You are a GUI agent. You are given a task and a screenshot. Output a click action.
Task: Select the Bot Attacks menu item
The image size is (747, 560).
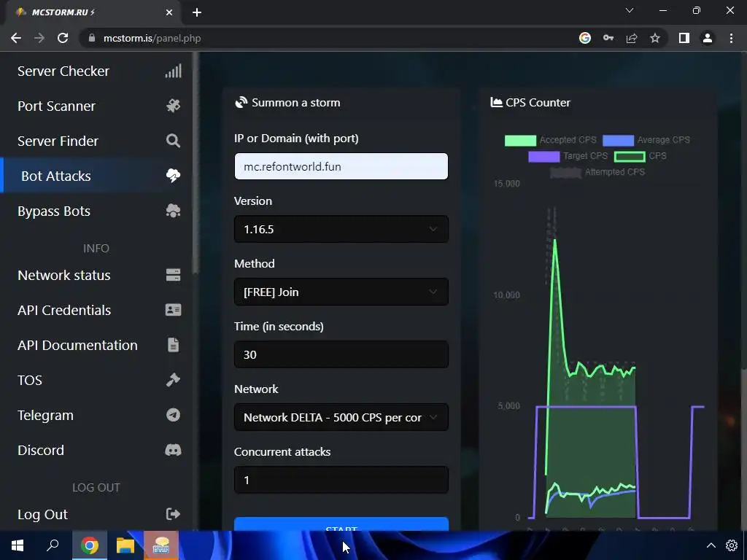point(97,176)
